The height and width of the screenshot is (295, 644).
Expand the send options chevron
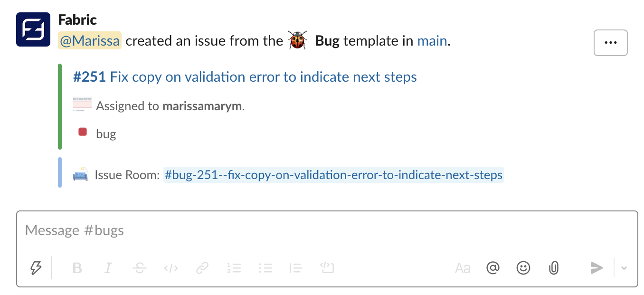click(624, 268)
